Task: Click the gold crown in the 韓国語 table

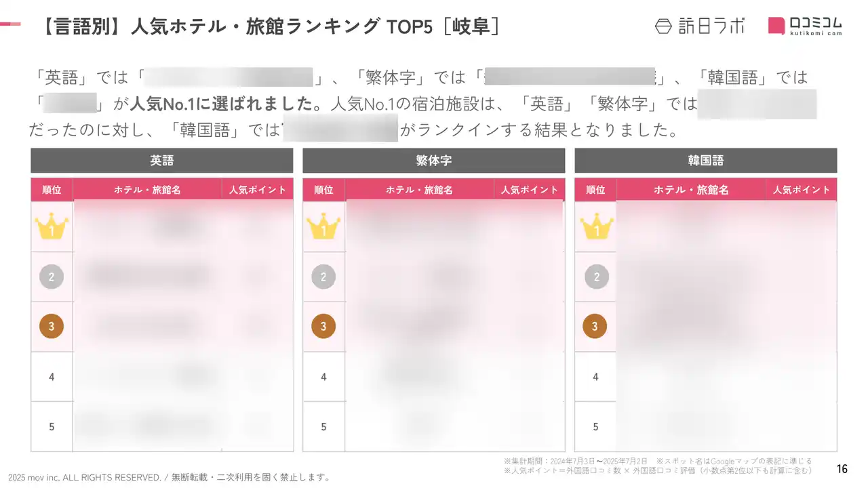Action: point(595,226)
